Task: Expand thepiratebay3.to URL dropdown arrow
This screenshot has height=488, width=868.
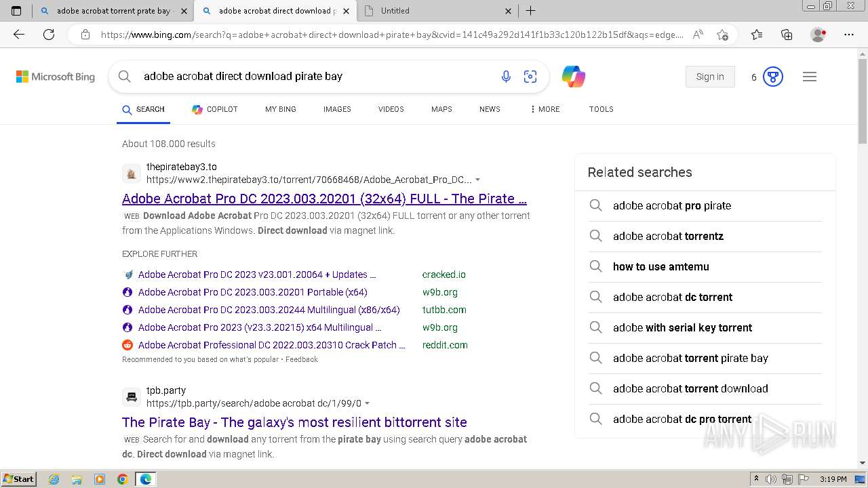Action: tap(478, 180)
